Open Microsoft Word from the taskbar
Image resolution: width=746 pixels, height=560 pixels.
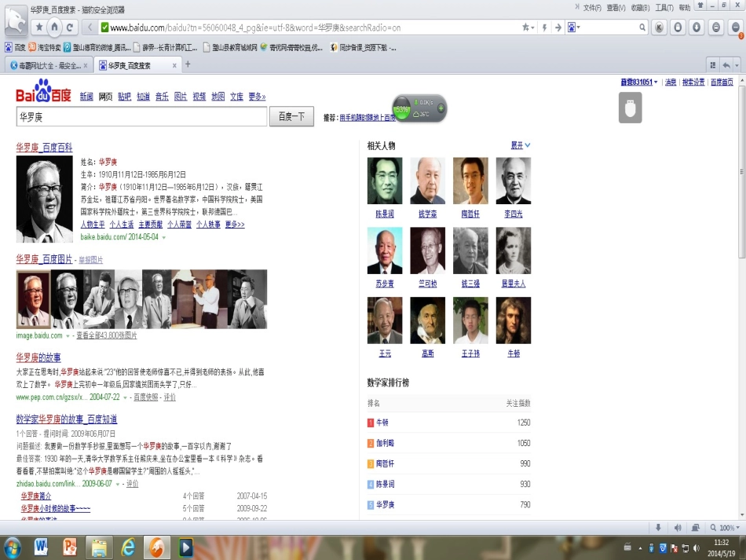coord(41,547)
